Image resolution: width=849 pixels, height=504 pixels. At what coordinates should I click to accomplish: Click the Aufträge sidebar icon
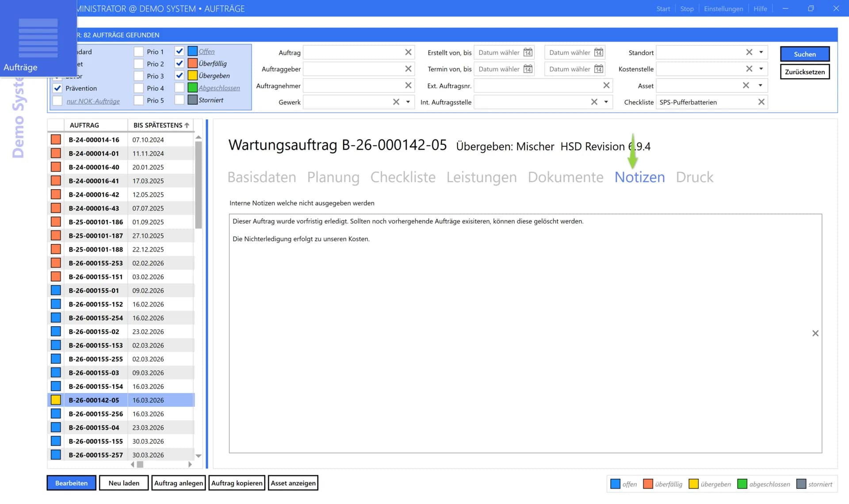(x=38, y=40)
